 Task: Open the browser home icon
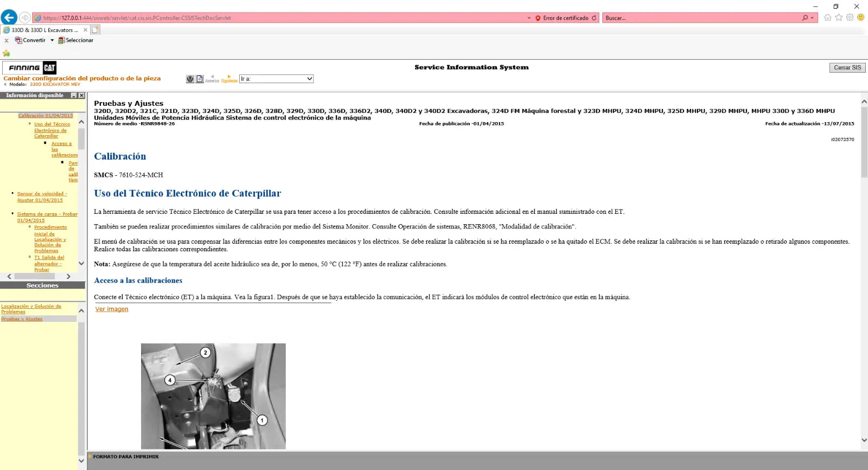[x=827, y=17]
